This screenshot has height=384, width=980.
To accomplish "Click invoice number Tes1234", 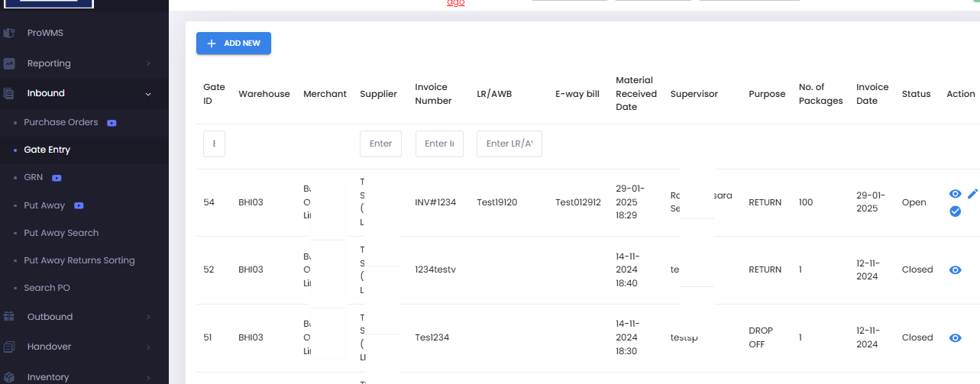I will pyautogui.click(x=433, y=337).
